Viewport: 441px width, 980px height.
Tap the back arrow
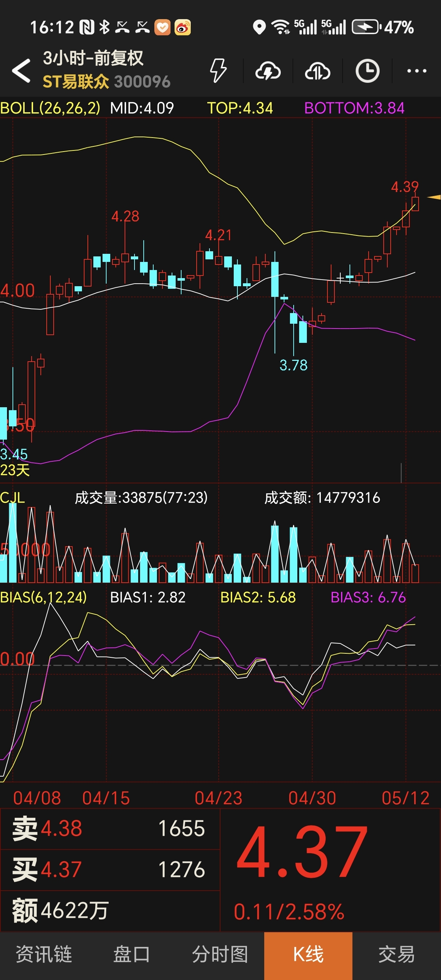click(21, 70)
